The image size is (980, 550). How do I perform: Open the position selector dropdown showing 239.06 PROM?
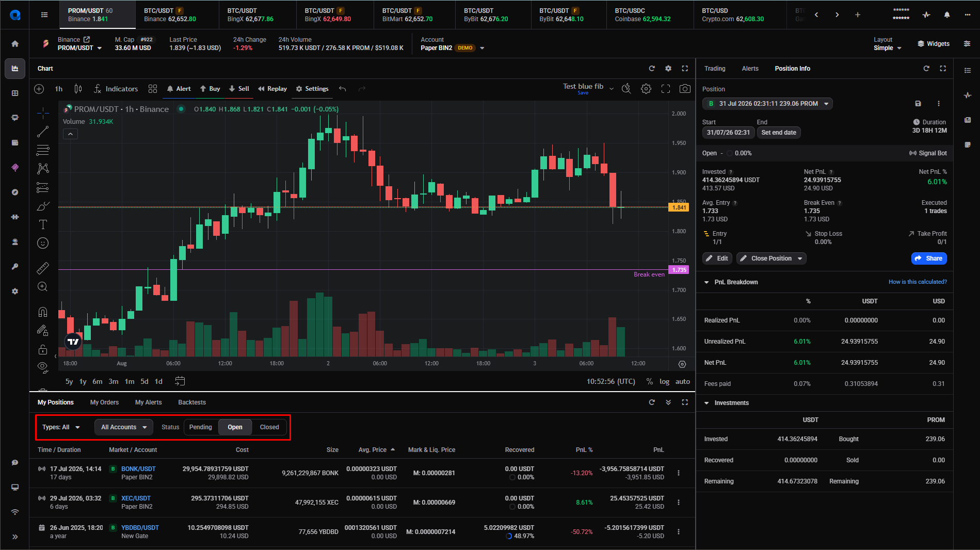click(x=767, y=104)
